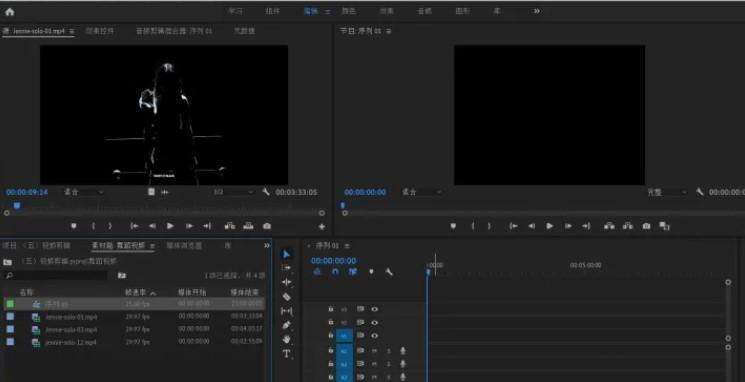745x382 pixels.
Task: Go to the Home screen icon
Action: (x=10, y=12)
